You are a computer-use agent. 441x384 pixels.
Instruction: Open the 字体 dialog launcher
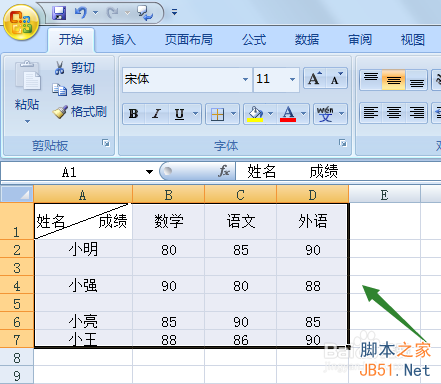[343, 143]
